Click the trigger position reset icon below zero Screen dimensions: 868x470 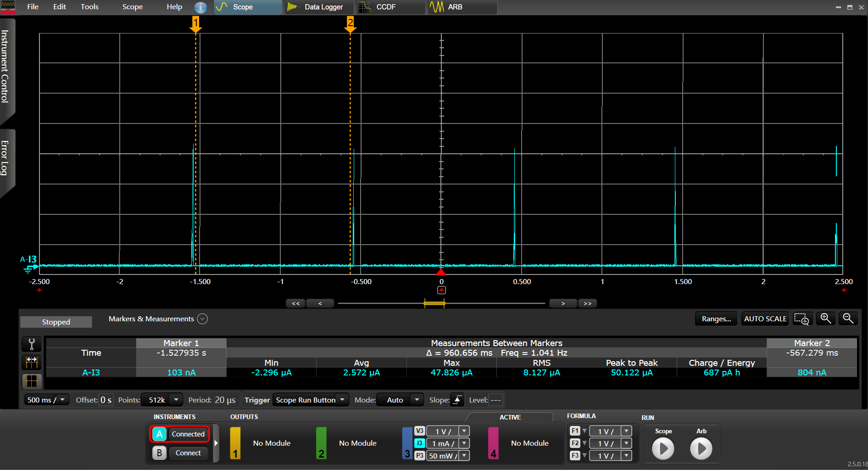pyautogui.click(x=441, y=290)
